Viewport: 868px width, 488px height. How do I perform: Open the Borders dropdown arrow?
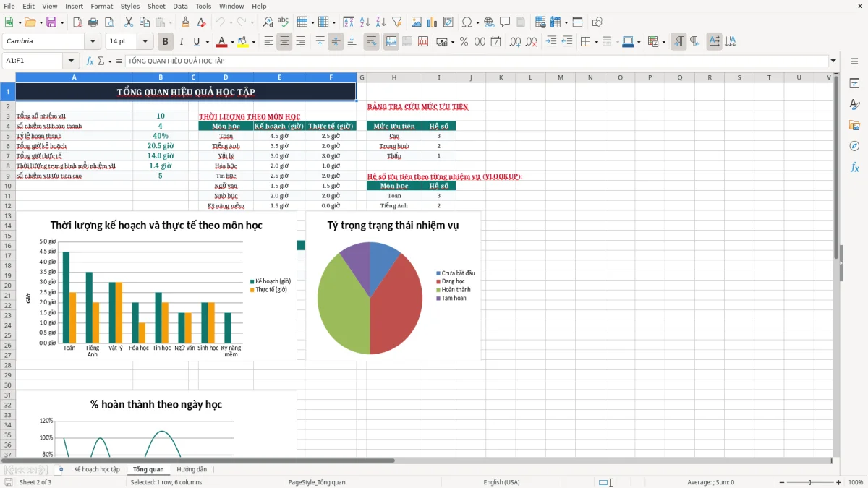coord(595,42)
